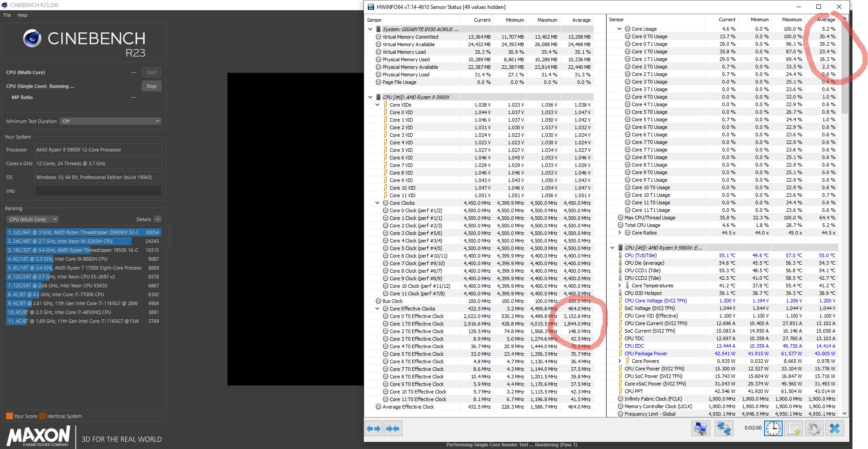
Task: Click the CPU (Multi Core) Start button
Action: pyautogui.click(x=151, y=72)
